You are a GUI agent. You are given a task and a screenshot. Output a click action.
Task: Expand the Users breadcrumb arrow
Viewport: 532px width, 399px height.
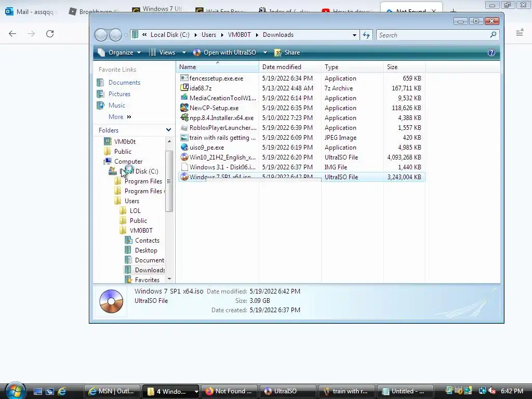pos(222,35)
